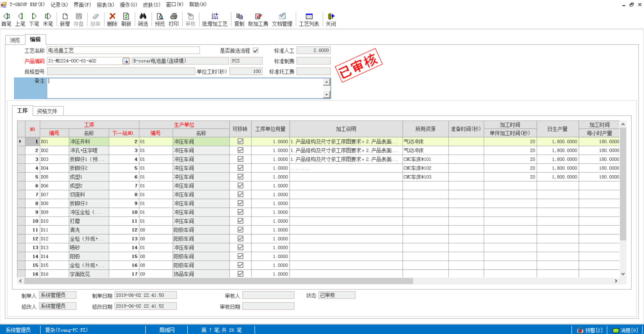Switch to the 浏览 tab
The width and height of the screenshot is (644, 334).
15,40
